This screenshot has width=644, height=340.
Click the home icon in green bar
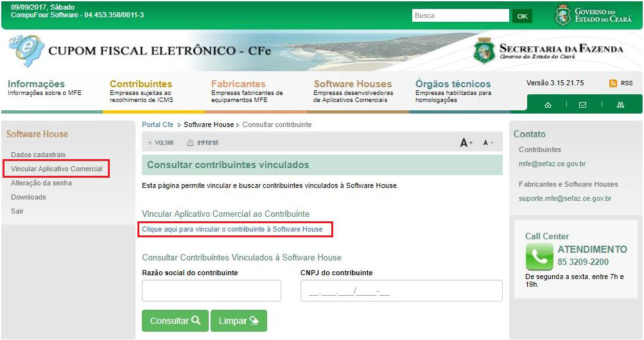coord(548,105)
